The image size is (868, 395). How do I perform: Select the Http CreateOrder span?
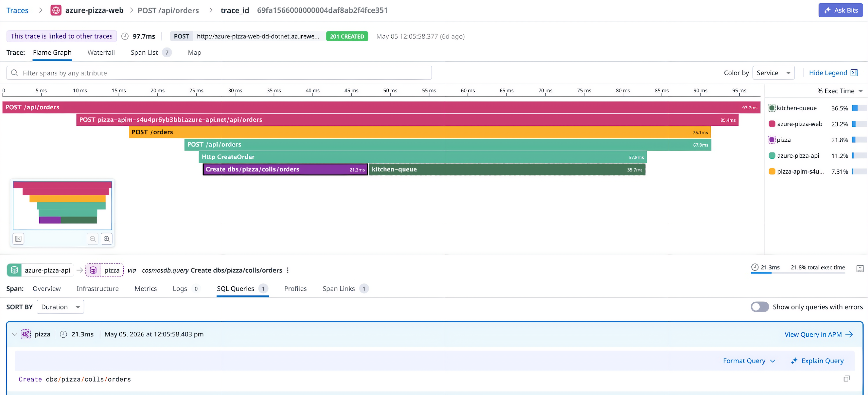pos(423,157)
